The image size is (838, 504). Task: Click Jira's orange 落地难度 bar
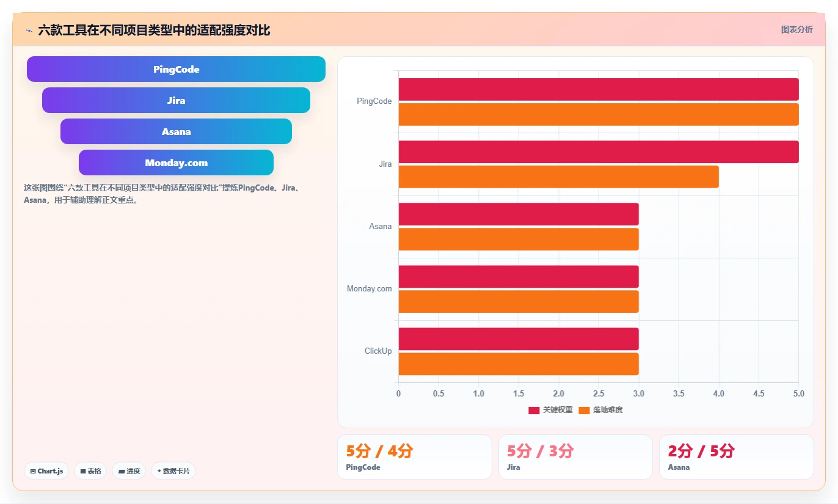[x=559, y=177]
